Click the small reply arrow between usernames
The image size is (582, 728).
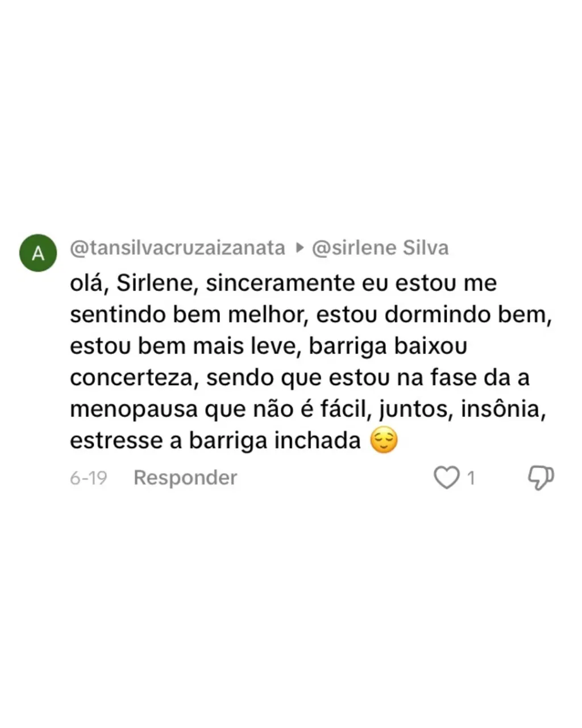coord(300,248)
